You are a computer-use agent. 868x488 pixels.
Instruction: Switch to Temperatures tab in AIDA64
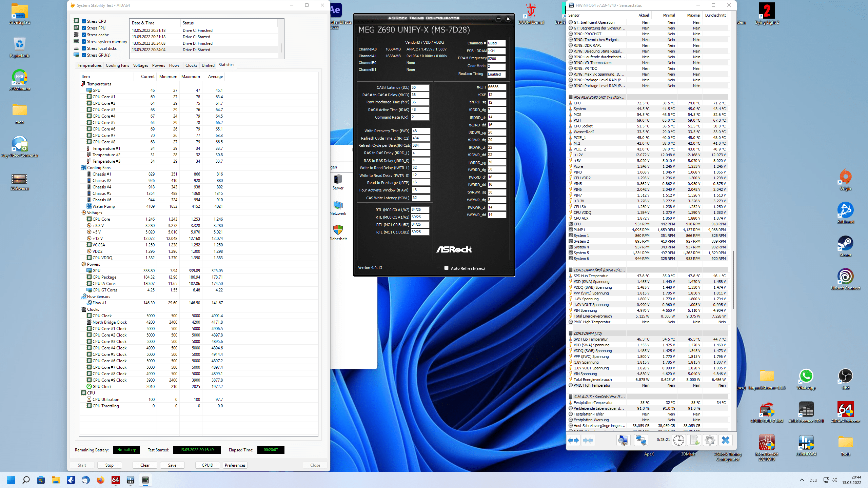click(x=90, y=65)
